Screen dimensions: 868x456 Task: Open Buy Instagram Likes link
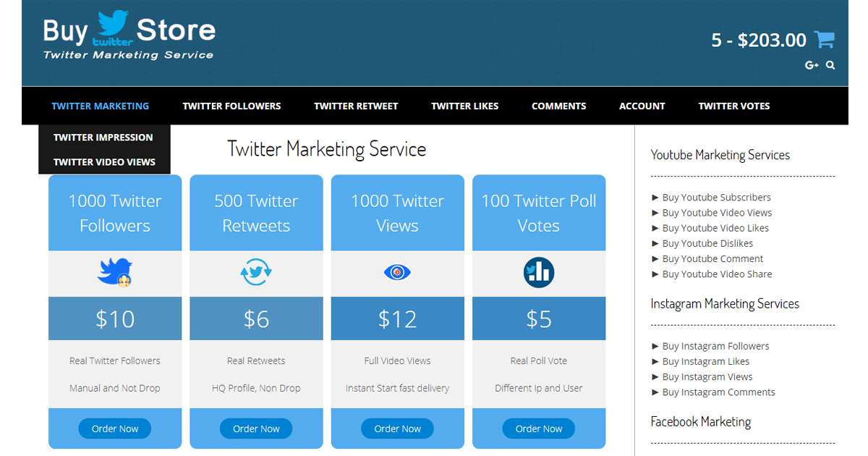[x=705, y=361]
